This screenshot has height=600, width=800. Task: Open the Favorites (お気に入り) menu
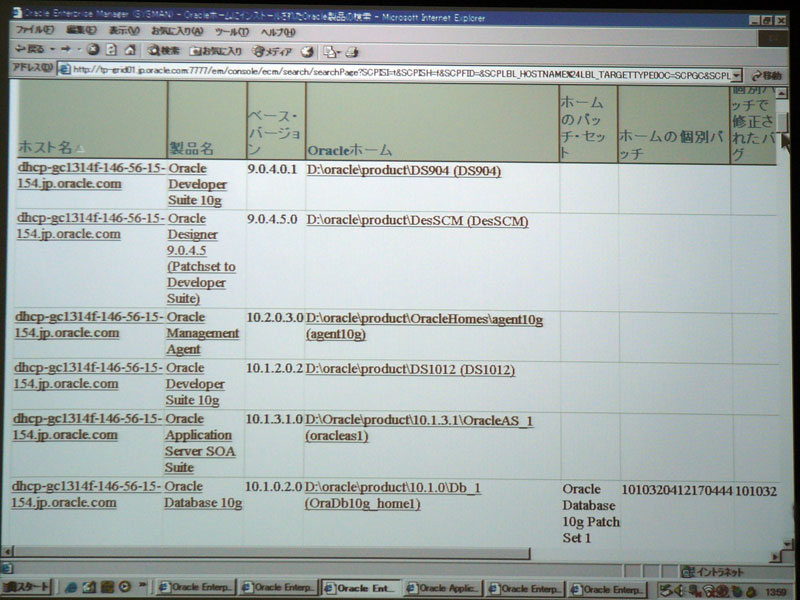coord(177,31)
